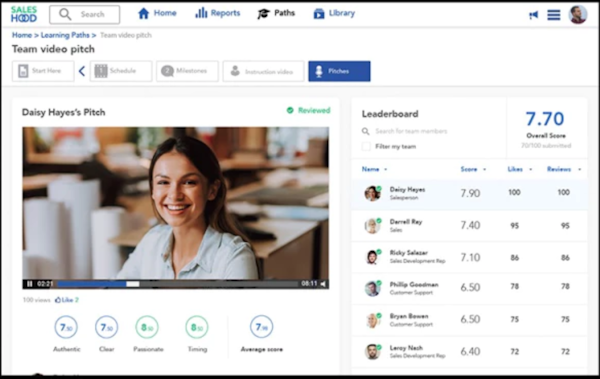Go to Learning Paths breadcrumb link
Screen dimensions: 600x379
pos(65,35)
